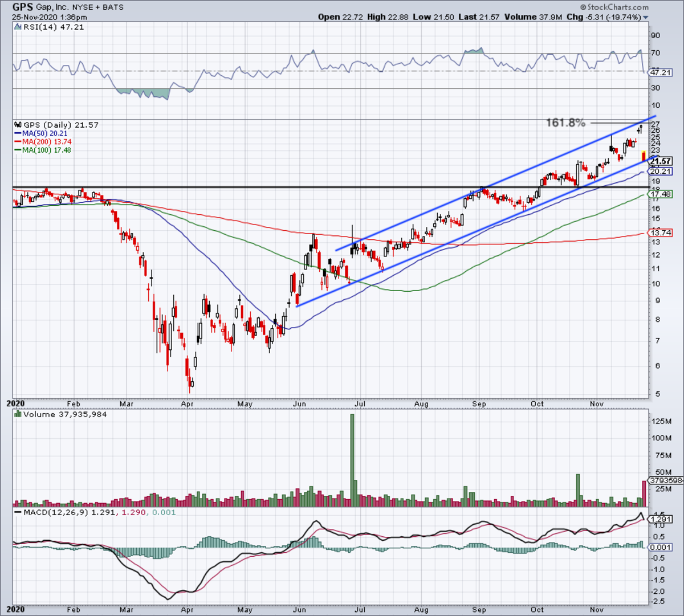Click the Volume 37,935,984 legend label

point(65,414)
